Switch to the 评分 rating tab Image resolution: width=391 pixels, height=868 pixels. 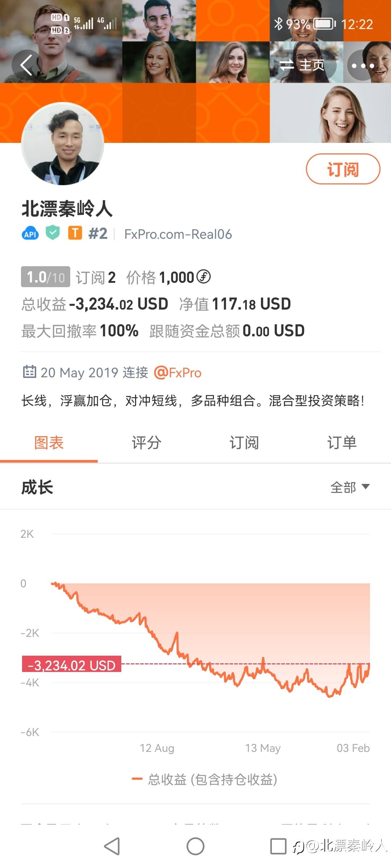coord(147,443)
